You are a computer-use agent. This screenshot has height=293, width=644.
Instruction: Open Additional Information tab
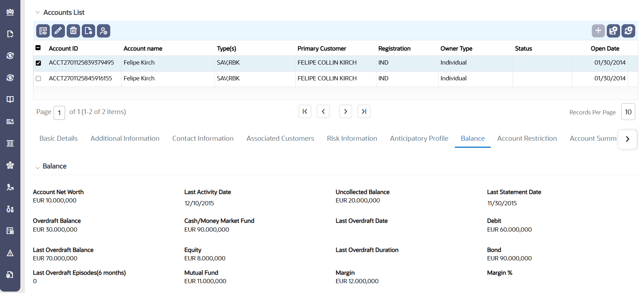pos(125,139)
